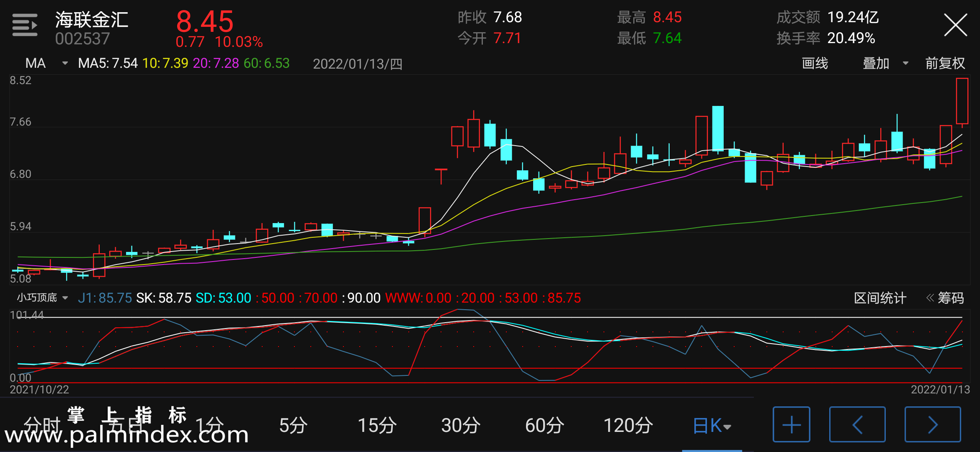The width and height of the screenshot is (980, 452).
Task: Select stock code 002537
Action: click(82, 39)
